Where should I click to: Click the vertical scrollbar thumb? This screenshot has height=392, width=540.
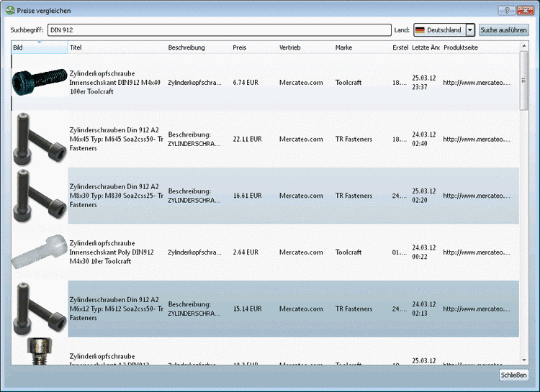tap(524, 81)
